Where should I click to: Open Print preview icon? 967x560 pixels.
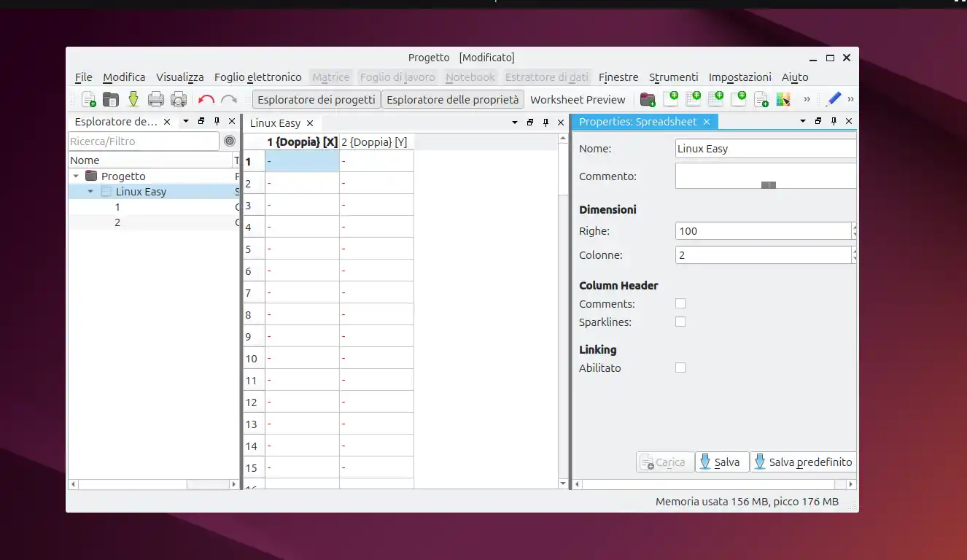point(179,99)
